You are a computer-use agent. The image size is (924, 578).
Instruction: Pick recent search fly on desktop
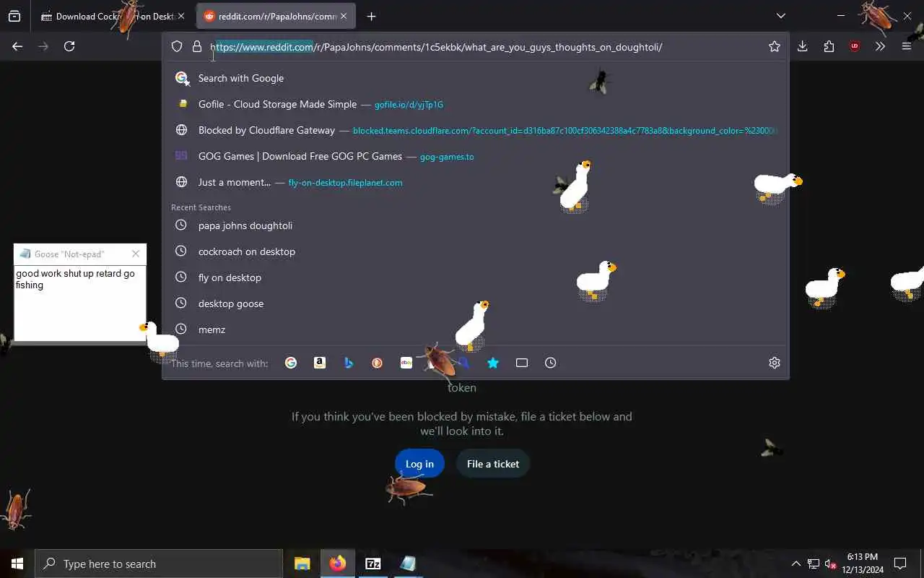tap(476, 277)
